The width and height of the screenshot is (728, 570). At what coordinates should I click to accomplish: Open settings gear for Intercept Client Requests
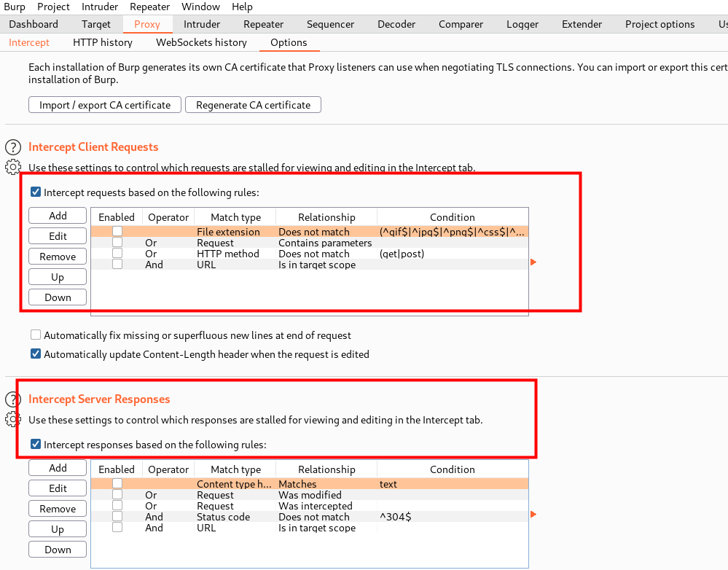[x=13, y=167]
